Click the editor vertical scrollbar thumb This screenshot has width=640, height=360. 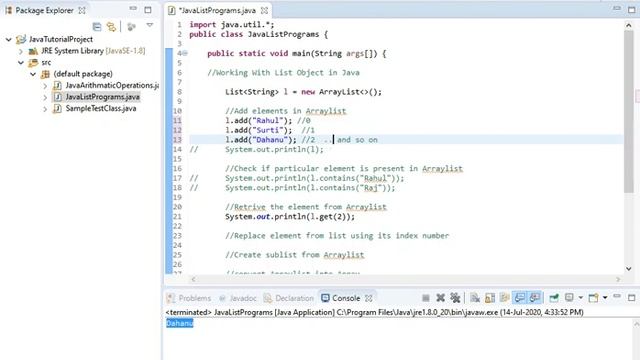coord(629,111)
